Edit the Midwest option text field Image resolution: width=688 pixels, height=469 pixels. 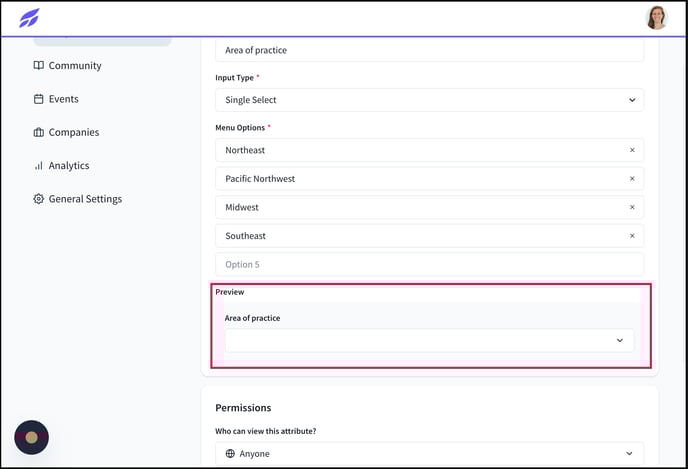(x=421, y=207)
